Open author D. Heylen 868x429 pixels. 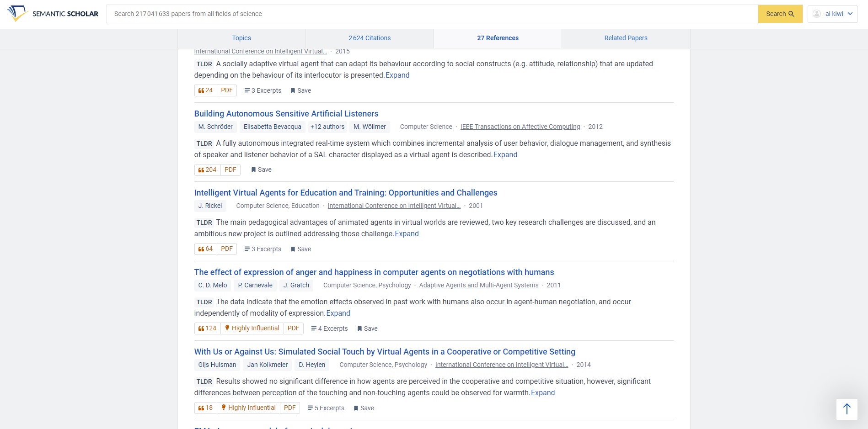[312, 365]
